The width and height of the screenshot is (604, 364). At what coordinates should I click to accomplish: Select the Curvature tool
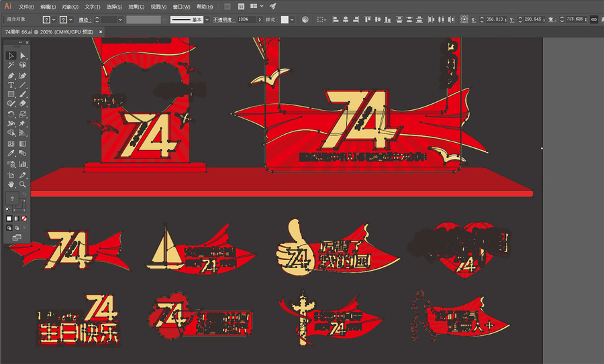coord(23,76)
